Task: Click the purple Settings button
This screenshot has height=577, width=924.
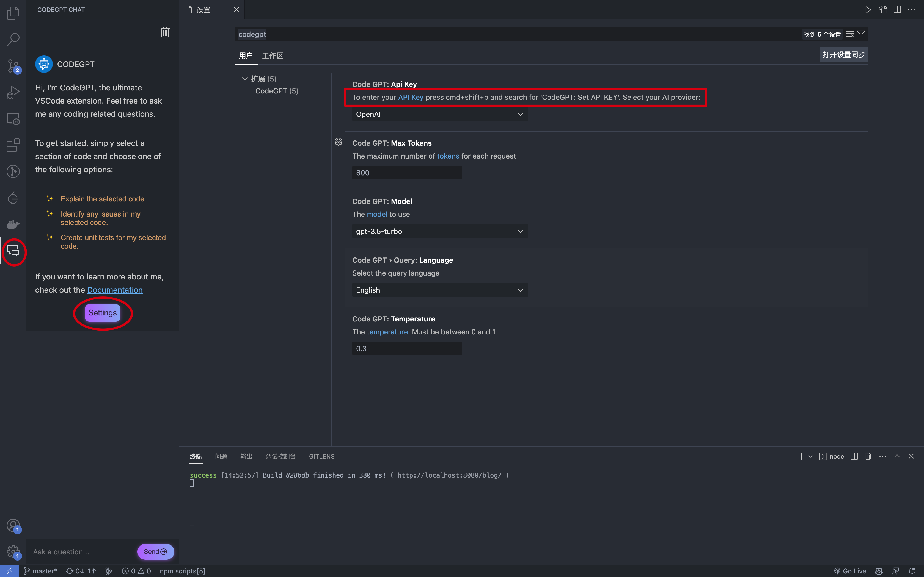Action: pyautogui.click(x=102, y=313)
